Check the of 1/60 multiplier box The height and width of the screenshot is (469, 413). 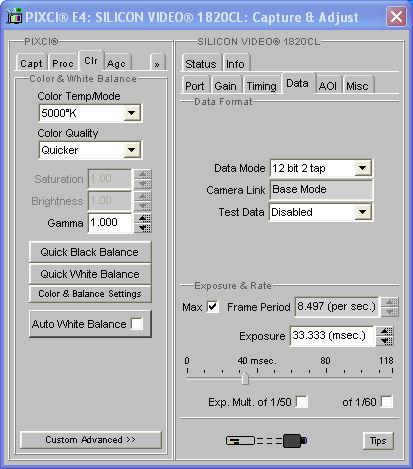point(387,402)
